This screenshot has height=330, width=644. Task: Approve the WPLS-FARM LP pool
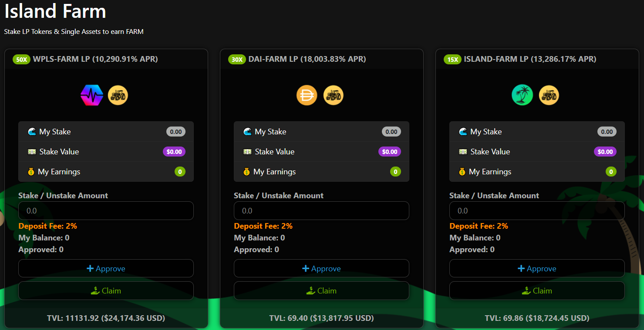pos(106,268)
